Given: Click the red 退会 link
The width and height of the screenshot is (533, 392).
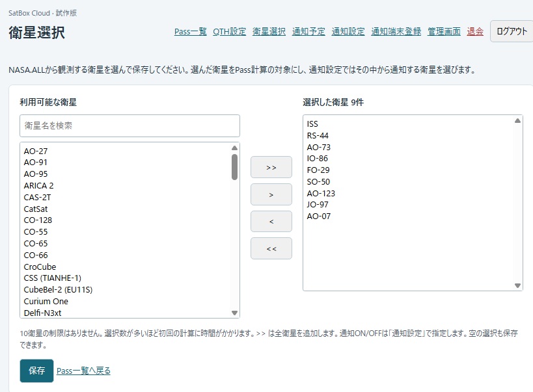Looking at the screenshot, I should (x=475, y=32).
